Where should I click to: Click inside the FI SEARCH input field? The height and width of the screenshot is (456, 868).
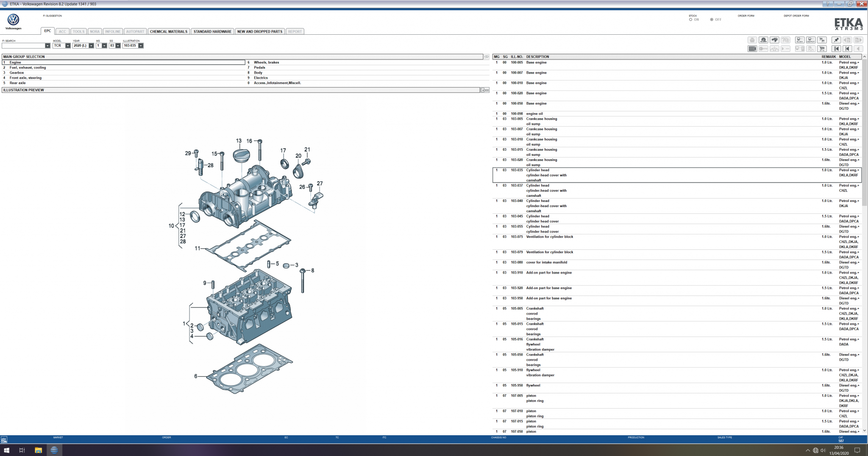[23, 45]
